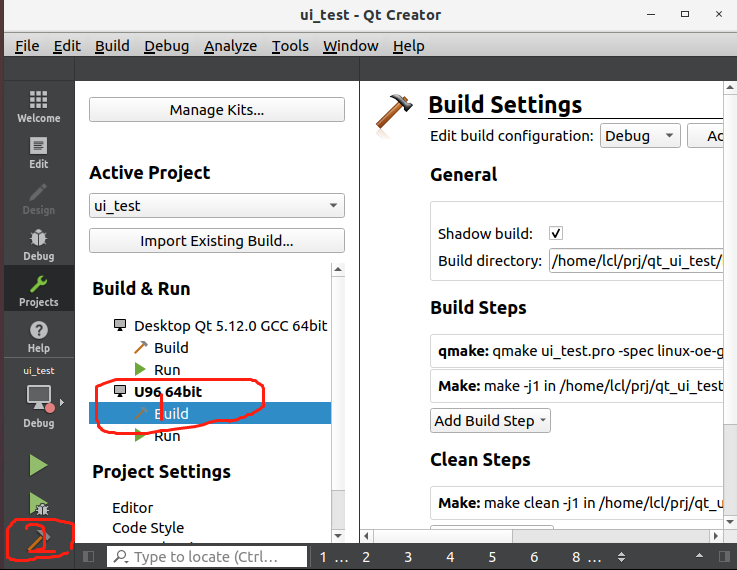Open the Help mode

(x=39, y=337)
